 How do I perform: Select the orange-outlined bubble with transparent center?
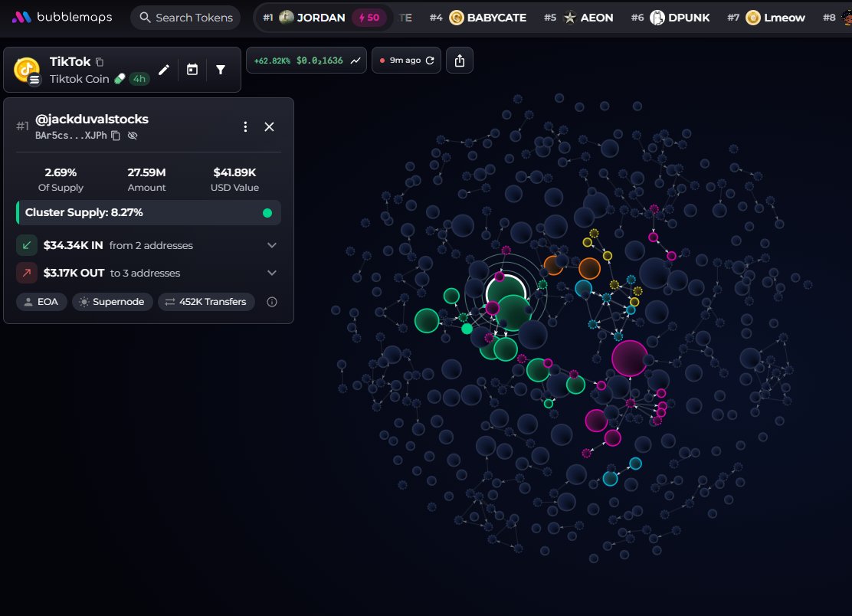[x=589, y=268]
